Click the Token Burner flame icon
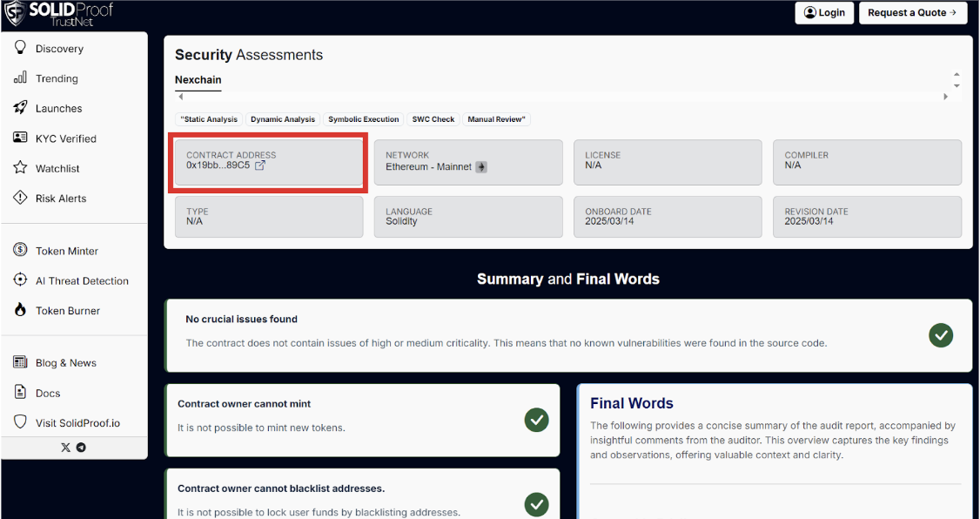This screenshot has width=980, height=519. pos(20,310)
